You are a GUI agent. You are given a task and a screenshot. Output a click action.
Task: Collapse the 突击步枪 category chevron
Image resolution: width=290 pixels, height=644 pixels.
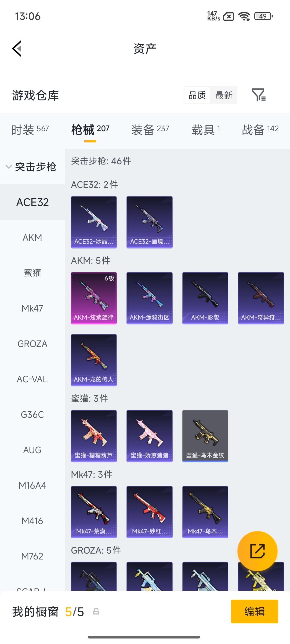point(9,167)
